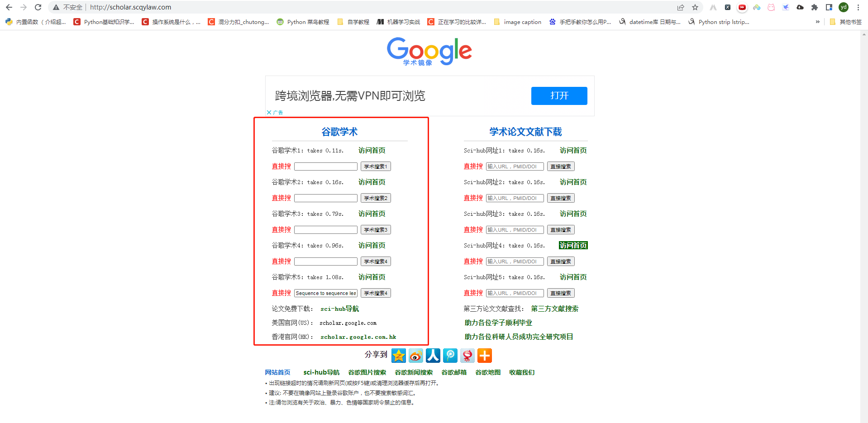Viewport: 868px width, 423px height.
Task: Click the green-blue circles extension icon
Action: pyautogui.click(x=757, y=7)
